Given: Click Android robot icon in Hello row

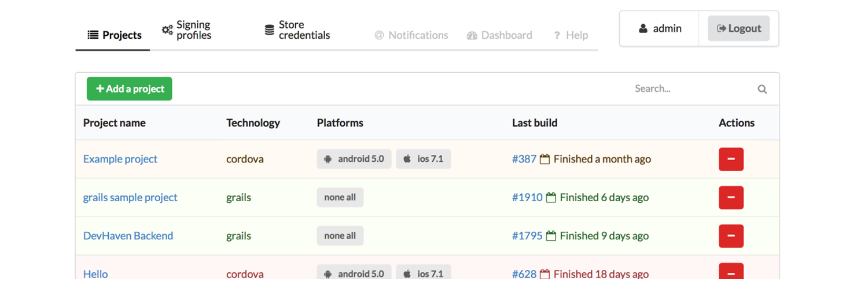Looking at the screenshot, I should (328, 274).
